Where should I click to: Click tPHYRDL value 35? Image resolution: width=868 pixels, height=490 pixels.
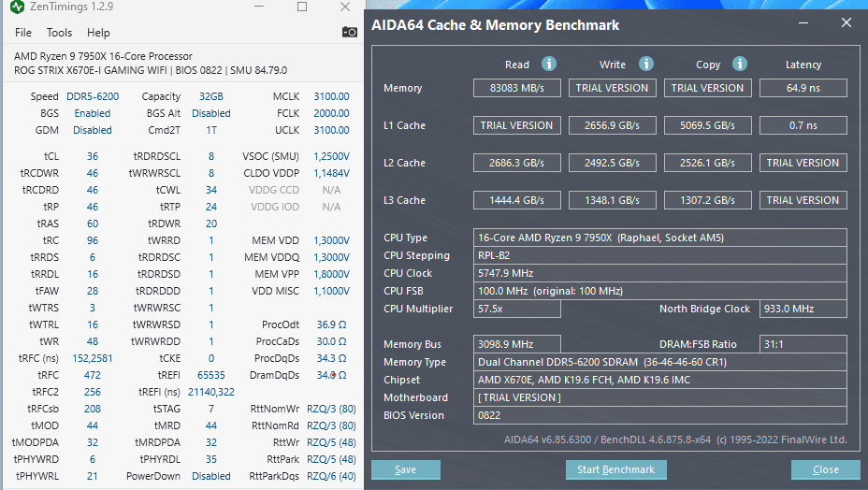point(210,459)
